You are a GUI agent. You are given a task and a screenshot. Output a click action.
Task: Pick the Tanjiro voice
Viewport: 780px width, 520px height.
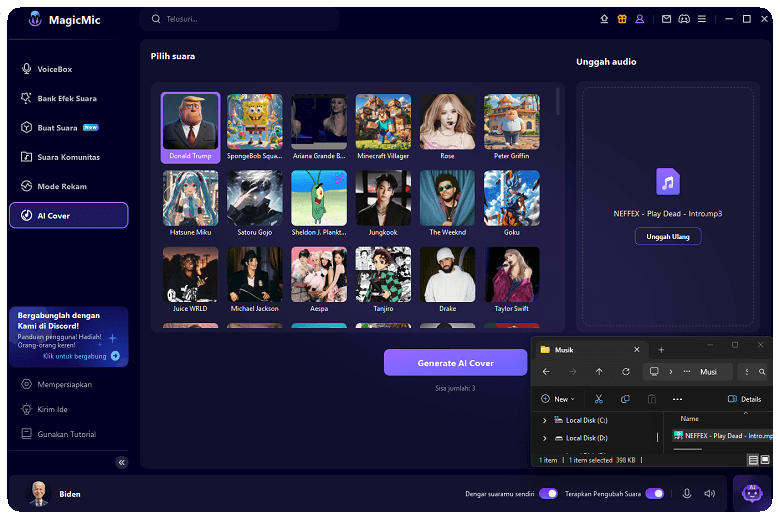click(383, 280)
